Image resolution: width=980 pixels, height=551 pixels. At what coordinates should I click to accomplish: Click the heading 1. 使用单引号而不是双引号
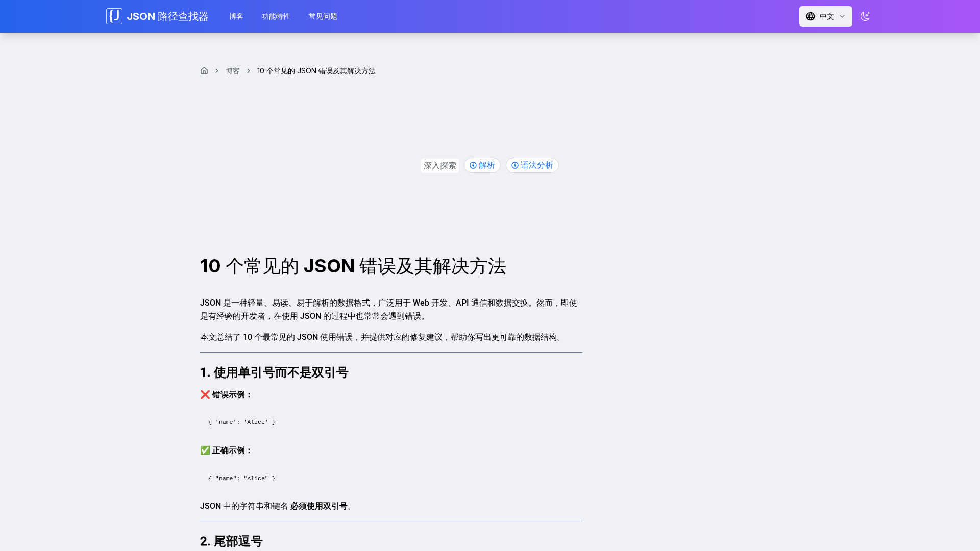[x=274, y=372]
